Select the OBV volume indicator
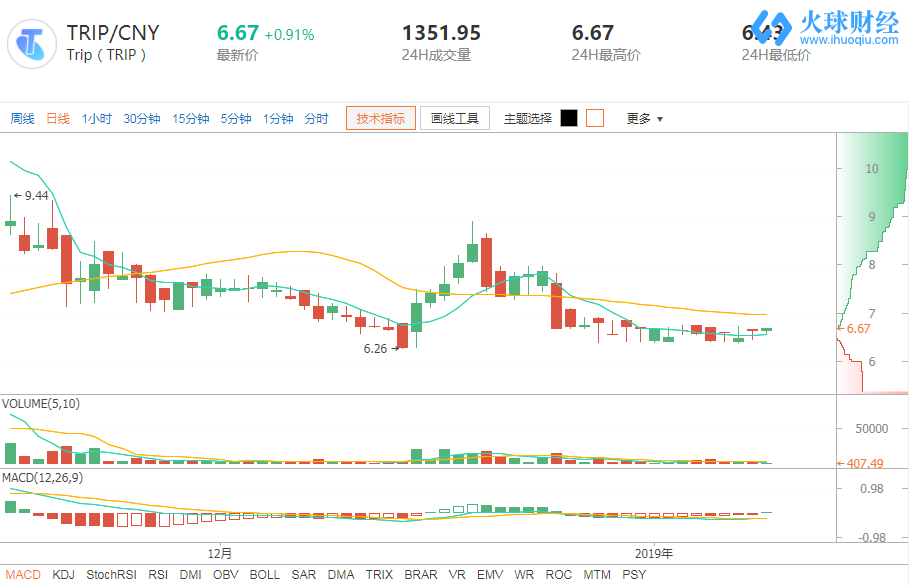Image resolution: width=909 pixels, height=585 pixels. tap(226, 575)
